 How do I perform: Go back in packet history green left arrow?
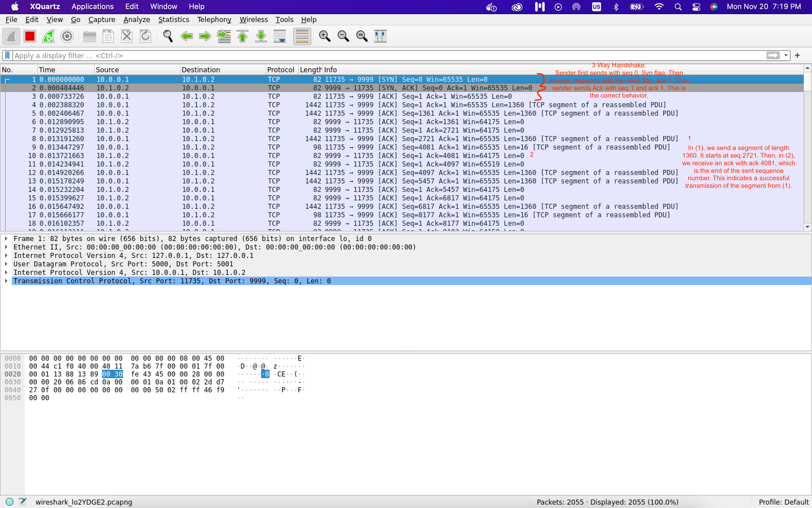[x=187, y=36]
